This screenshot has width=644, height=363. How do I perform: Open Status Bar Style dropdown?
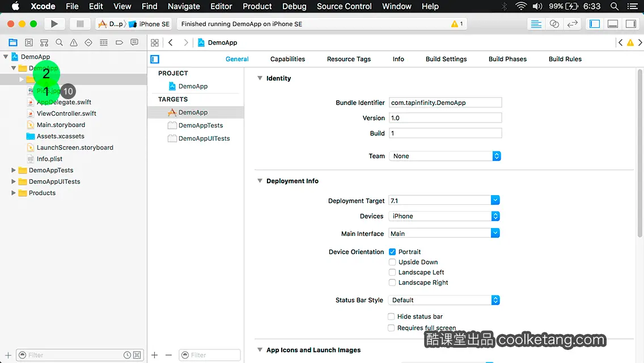click(x=444, y=300)
